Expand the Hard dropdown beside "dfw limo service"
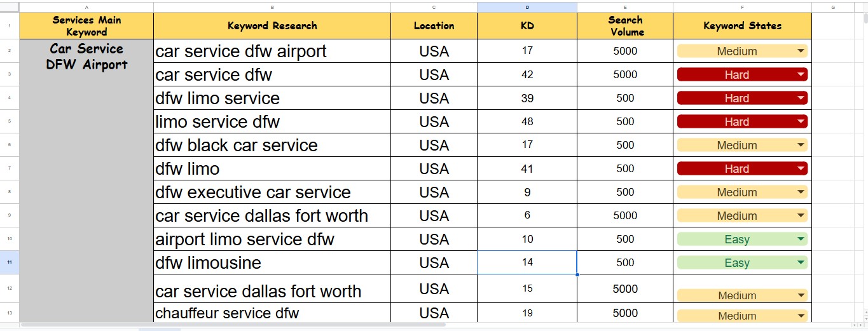The width and height of the screenshot is (868, 331). point(800,98)
